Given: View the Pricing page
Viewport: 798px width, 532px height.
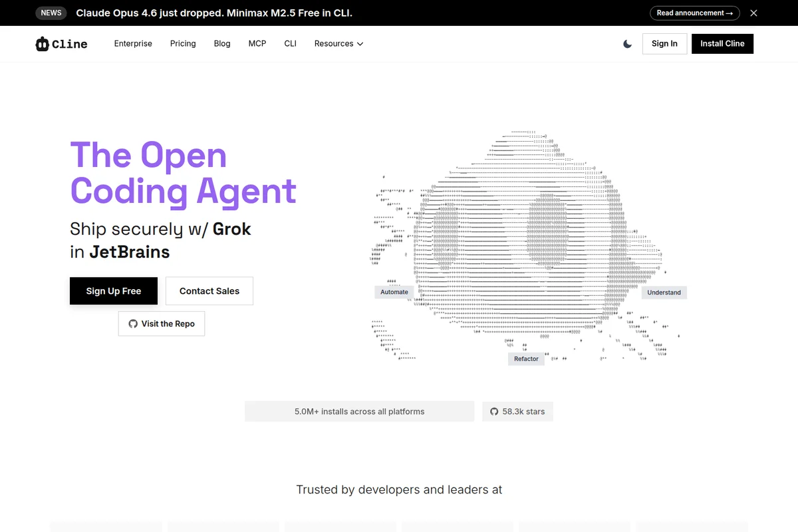Looking at the screenshot, I should pyautogui.click(x=183, y=44).
